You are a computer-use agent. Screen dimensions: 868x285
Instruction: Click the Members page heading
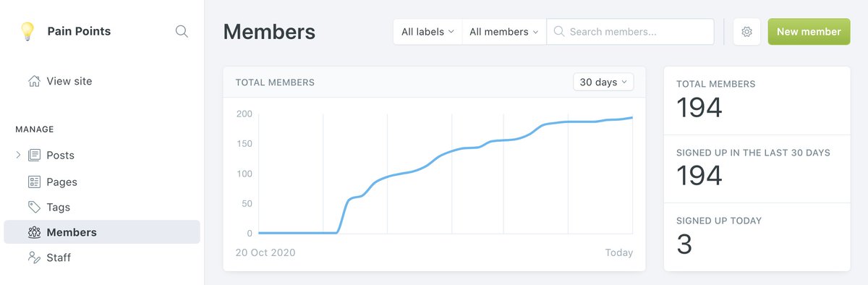point(269,32)
